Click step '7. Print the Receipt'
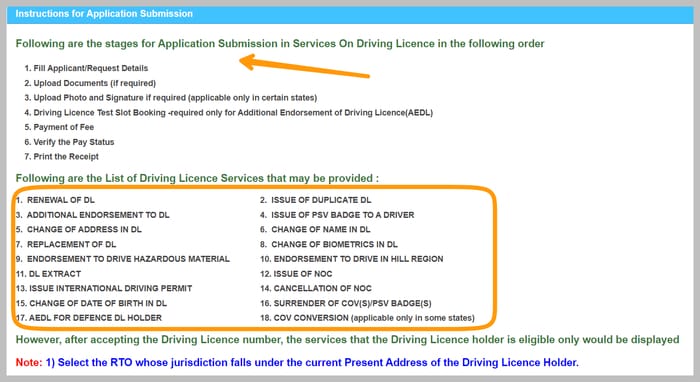This screenshot has width=700, height=382. click(61, 157)
